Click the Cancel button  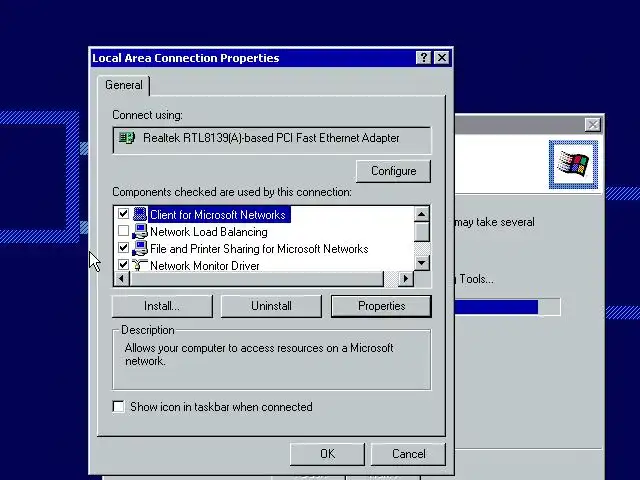click(408, 454)
